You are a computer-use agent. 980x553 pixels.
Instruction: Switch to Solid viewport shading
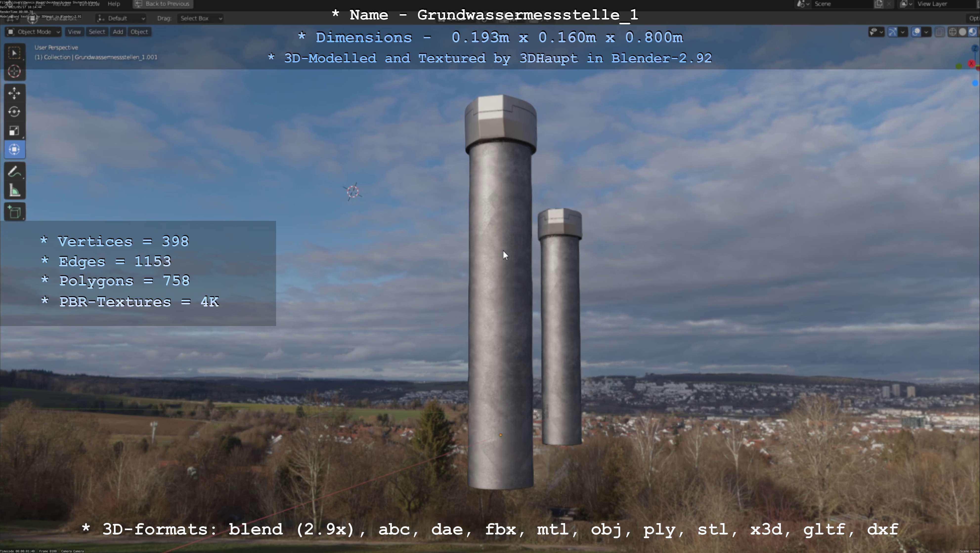click(962, 32)
